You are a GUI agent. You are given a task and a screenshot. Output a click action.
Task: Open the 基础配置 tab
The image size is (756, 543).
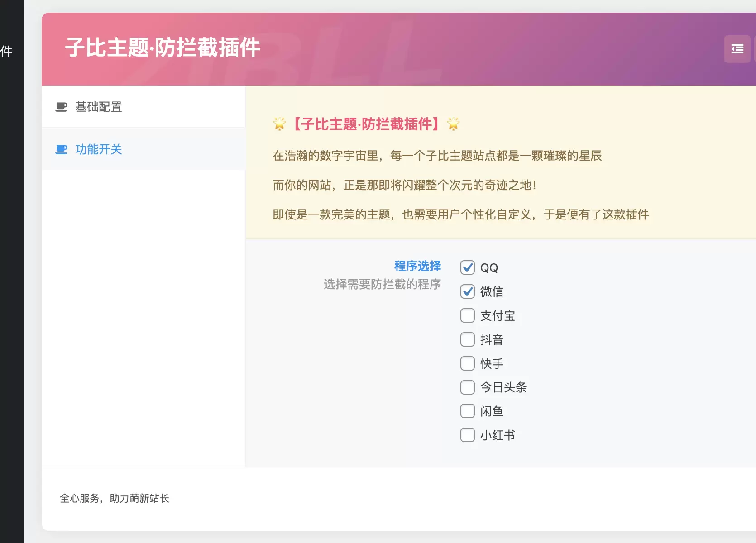(144, 107)
